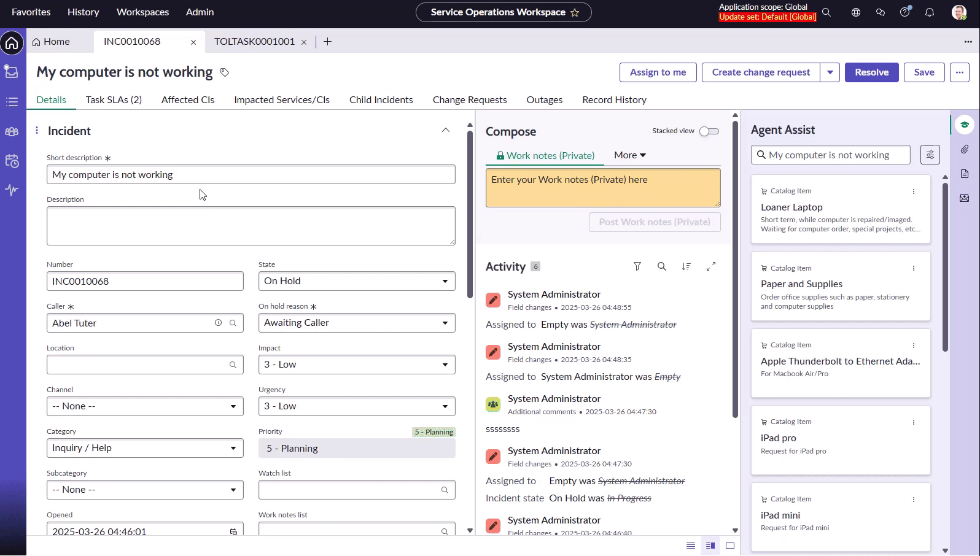Image resolution: width=980 pixels, height=556 pixels.
Task: Click the activity search magnifier icon
Action: pyautogui.click(x=661, y=266)
